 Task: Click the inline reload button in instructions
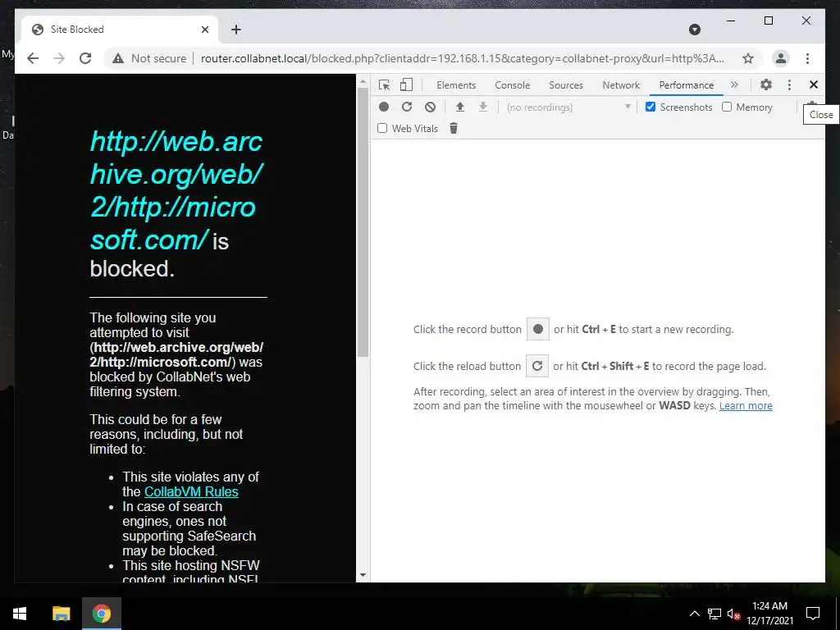tap(536, 366)
